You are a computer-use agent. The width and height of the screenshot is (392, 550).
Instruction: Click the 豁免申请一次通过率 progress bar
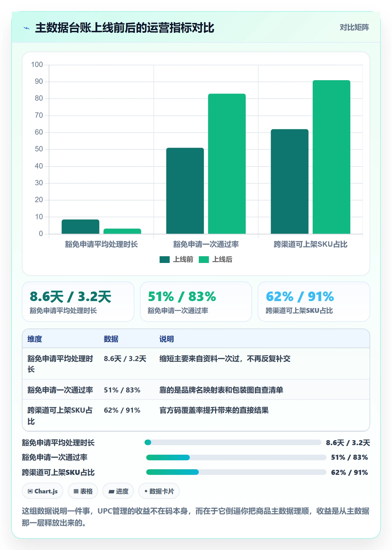pos(236,457)
